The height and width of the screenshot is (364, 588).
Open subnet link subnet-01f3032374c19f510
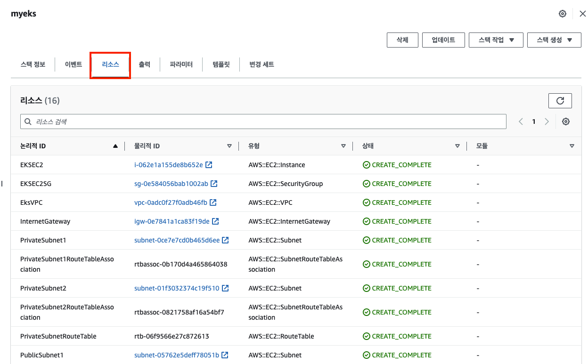(x=177, y=288)
